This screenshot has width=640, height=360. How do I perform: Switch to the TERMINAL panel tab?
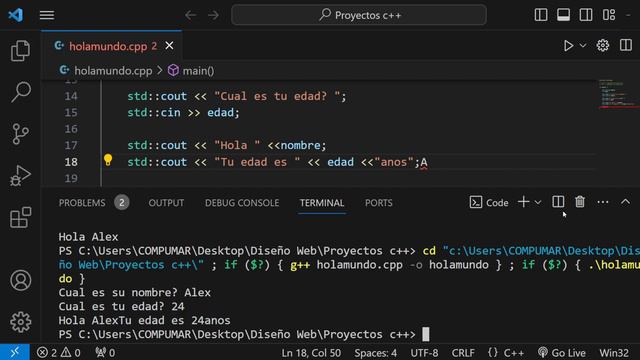pyautogui.click(x=322, y=203)
